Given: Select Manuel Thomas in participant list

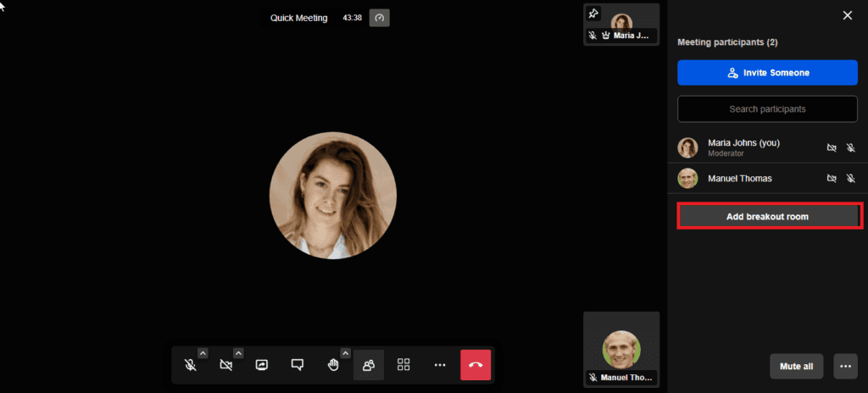Looking at the screenshot, I should (767, 178).
